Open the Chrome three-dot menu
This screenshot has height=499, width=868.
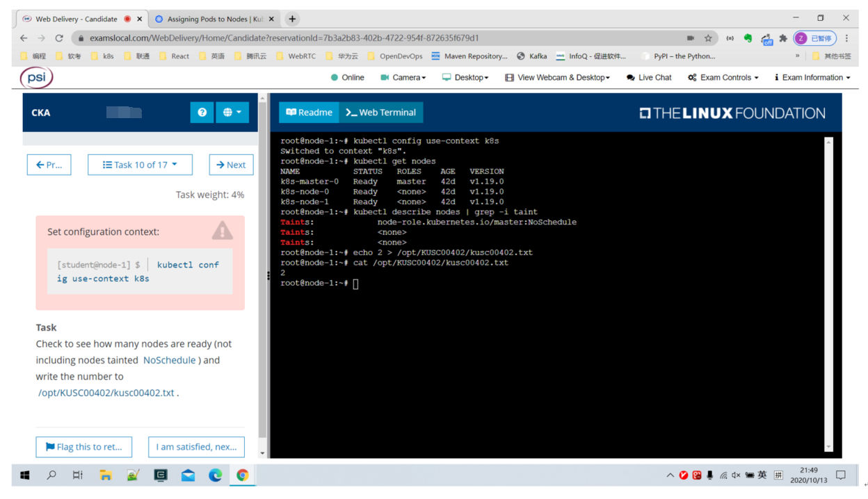pyautogui.click(x=847, y=38)
